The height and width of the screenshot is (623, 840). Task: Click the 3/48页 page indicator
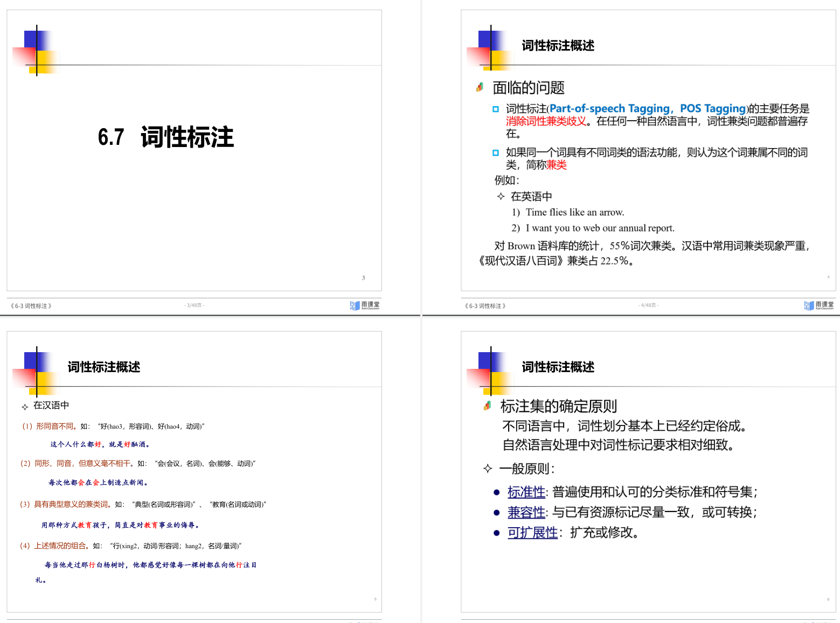(194, 305)
